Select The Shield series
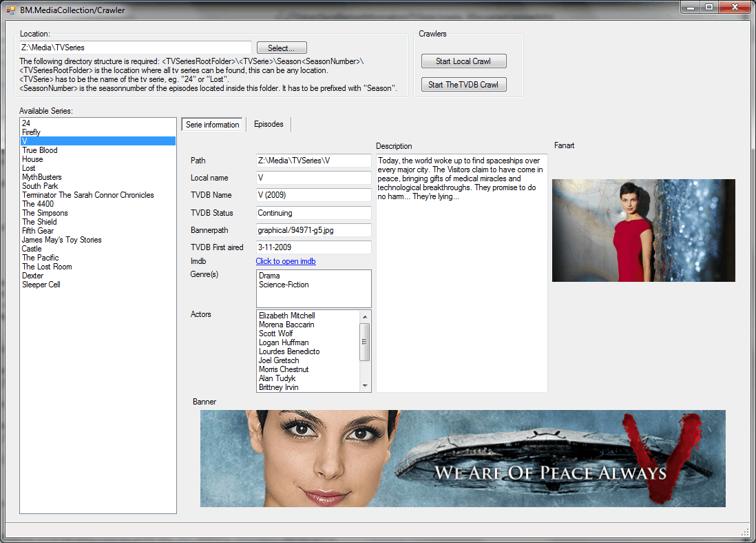Screen dimensions: 756x543 pyautogui.click(x=98, y=222)
